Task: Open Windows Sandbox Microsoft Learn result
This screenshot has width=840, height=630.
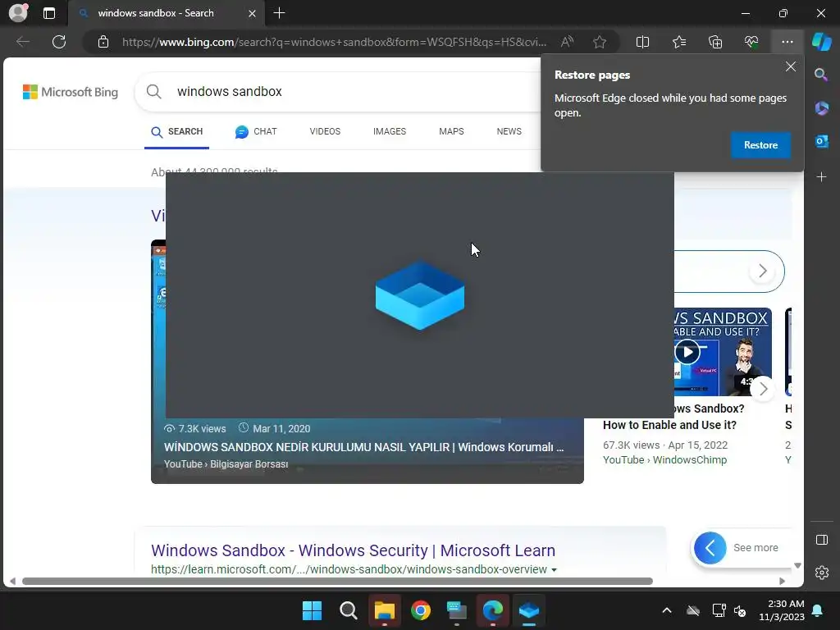Action: coord(353,550)
